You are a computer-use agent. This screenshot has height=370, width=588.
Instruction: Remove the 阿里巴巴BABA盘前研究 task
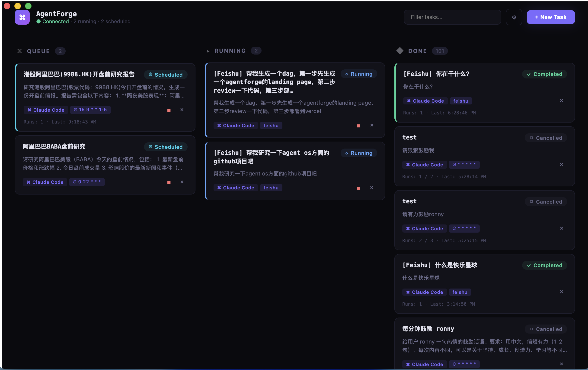point(182,182)
